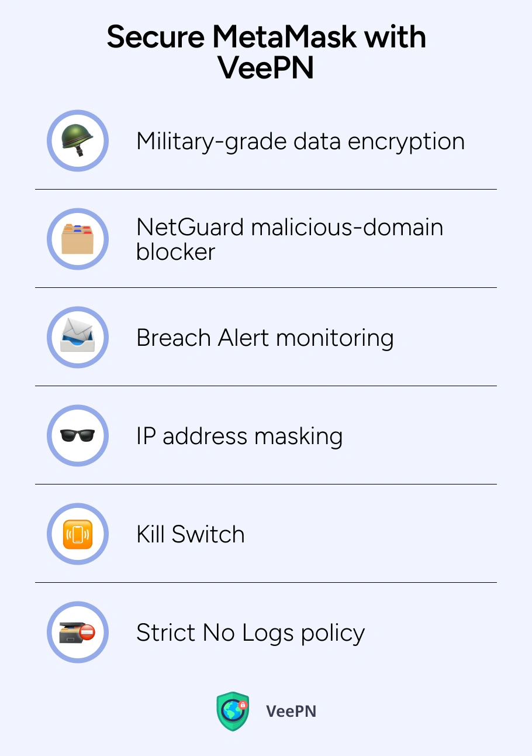Click the divider line below IP address masking
Screen dimensions: 532x756
[x=266, y=484]
